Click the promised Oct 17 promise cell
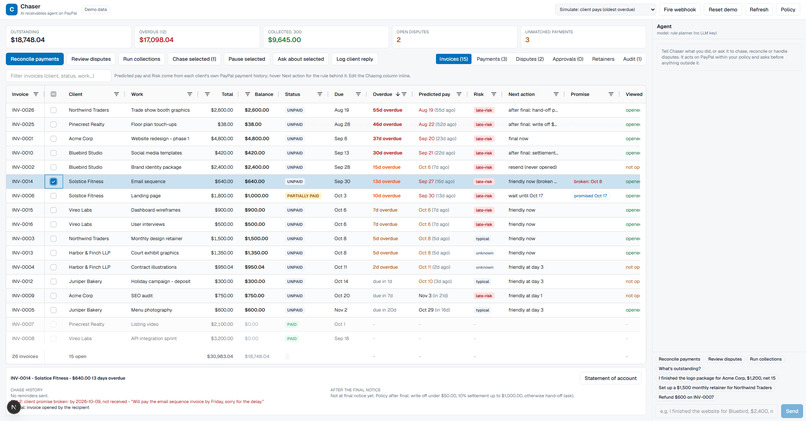This screenshot has height=421, width=806. [590, 196]
